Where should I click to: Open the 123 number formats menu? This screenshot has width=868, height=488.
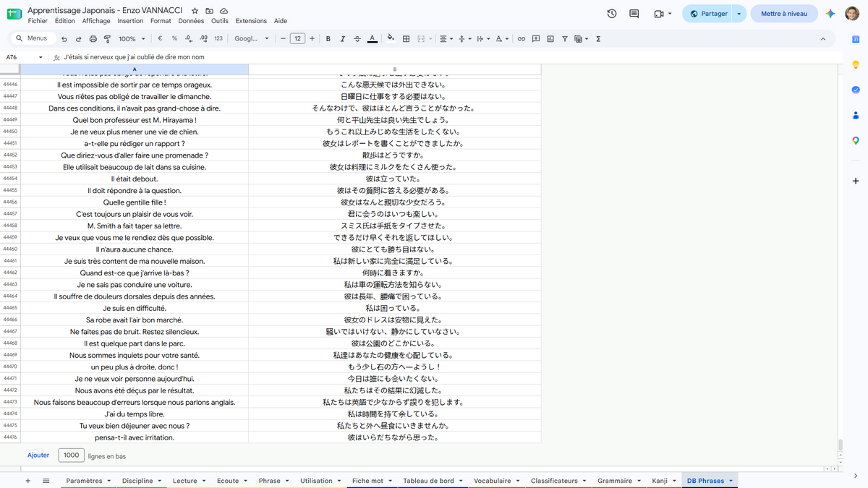click(218, 39)
